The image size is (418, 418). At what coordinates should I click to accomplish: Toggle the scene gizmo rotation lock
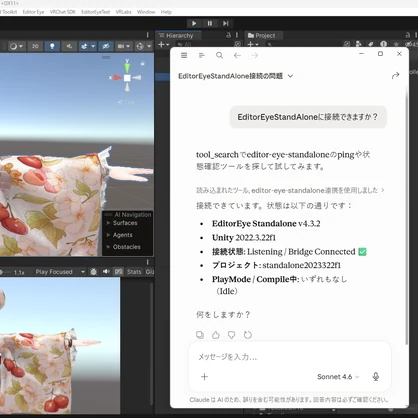pos(143,63)
